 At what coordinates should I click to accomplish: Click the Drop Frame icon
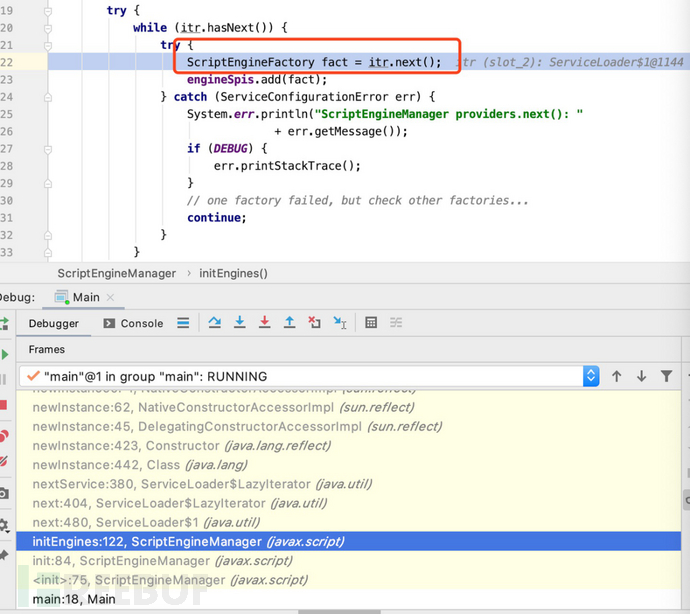[314, 323]
